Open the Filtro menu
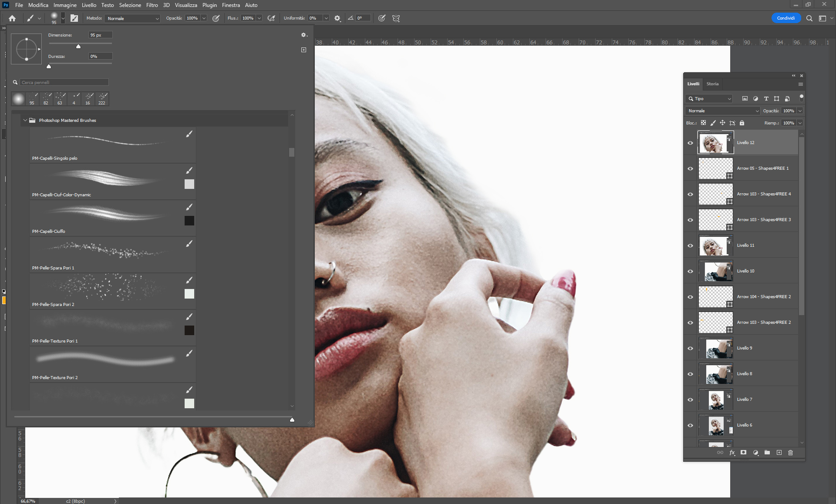The width and height of the screenshot is (836, 504). [x=152, y=5]
